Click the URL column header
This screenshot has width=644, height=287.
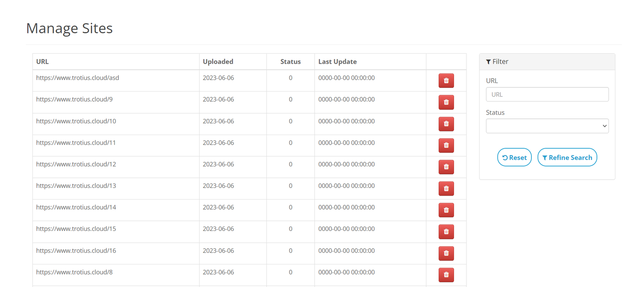click(42, 62)
